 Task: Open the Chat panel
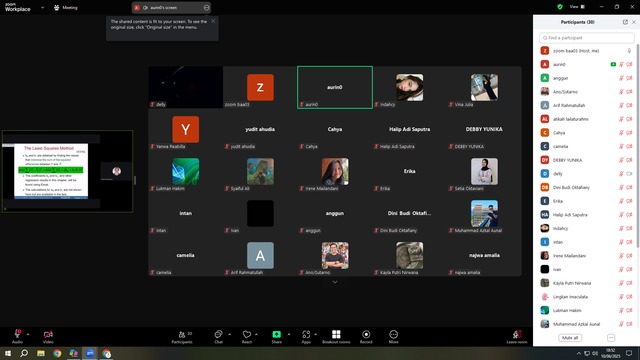[218, 337]
